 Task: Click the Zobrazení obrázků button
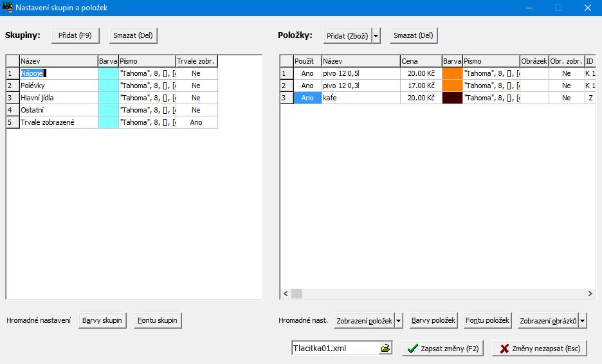548,321
